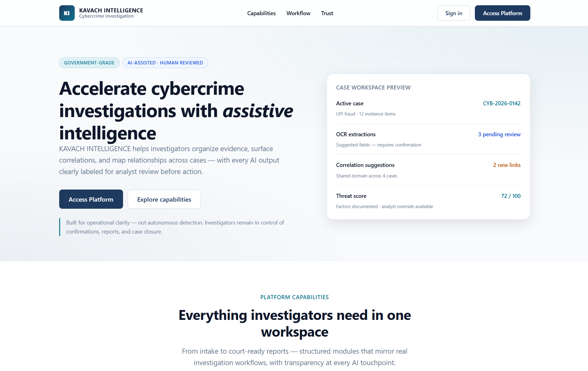588x371 pixels.
Task: Click the AI-ASSISTED · HUMAN REVIEWED badge
Action: [x=165, y=63]
